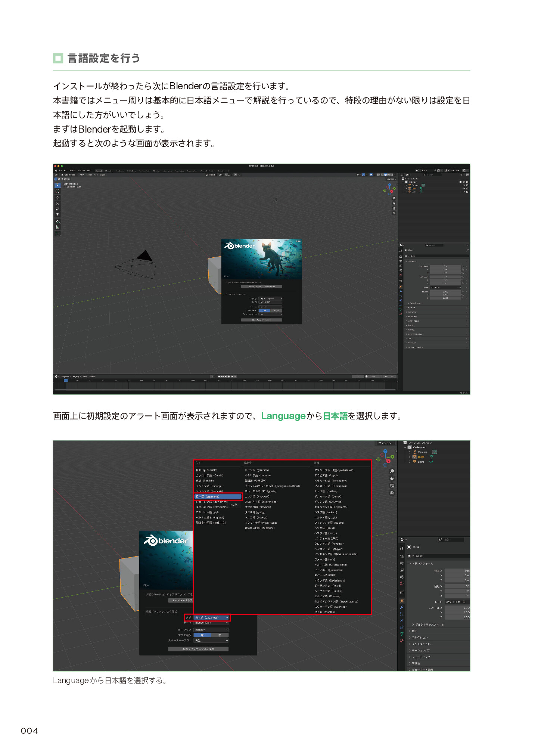Viewport: 535px width, 756px height.
Task: Switch to the Layout workspace tab
Action: pos(99,171)
